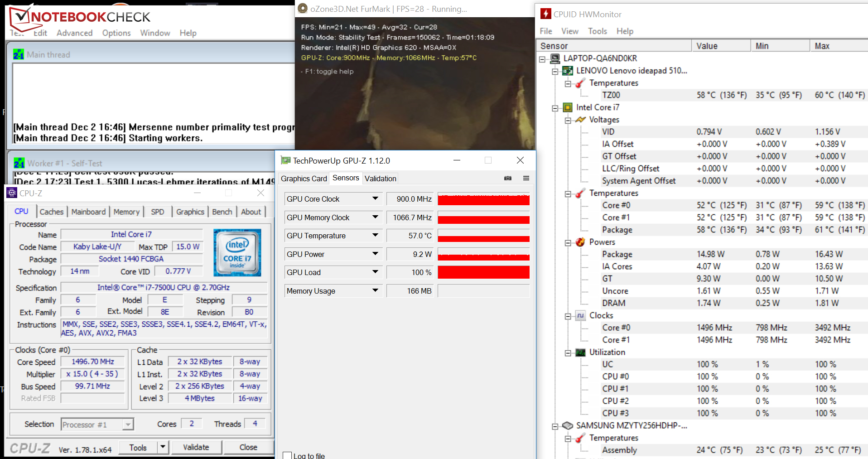Click the Worker #1 Self-Test window icon
Image resolution: width=868 pixels, height=459 pixels.
coord(19,163)
